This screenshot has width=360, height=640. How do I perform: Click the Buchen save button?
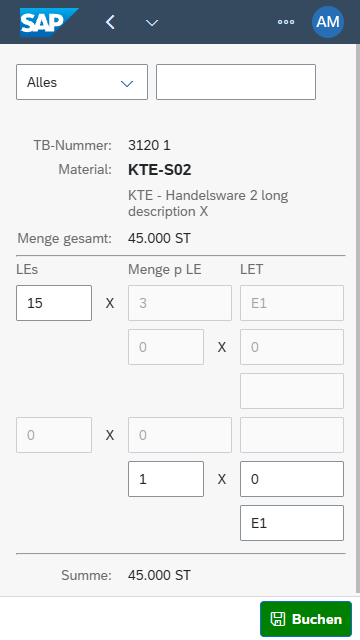pyautogui.click(x=306, y=619)
